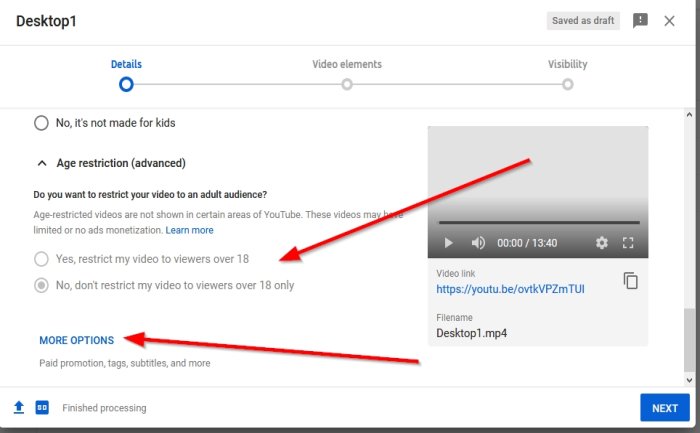Enter fullscreen in video preview
700x433 pixels.
[x=628, y=243]
